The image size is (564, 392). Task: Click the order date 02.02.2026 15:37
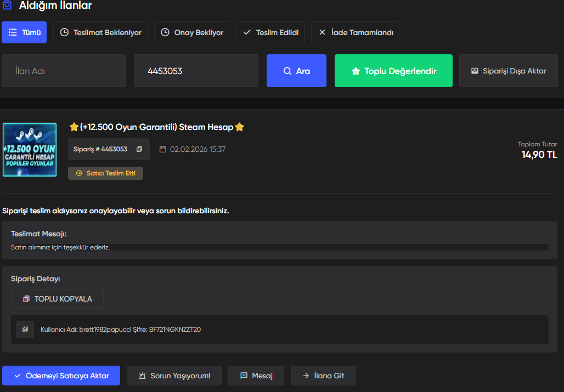point(198,149)
